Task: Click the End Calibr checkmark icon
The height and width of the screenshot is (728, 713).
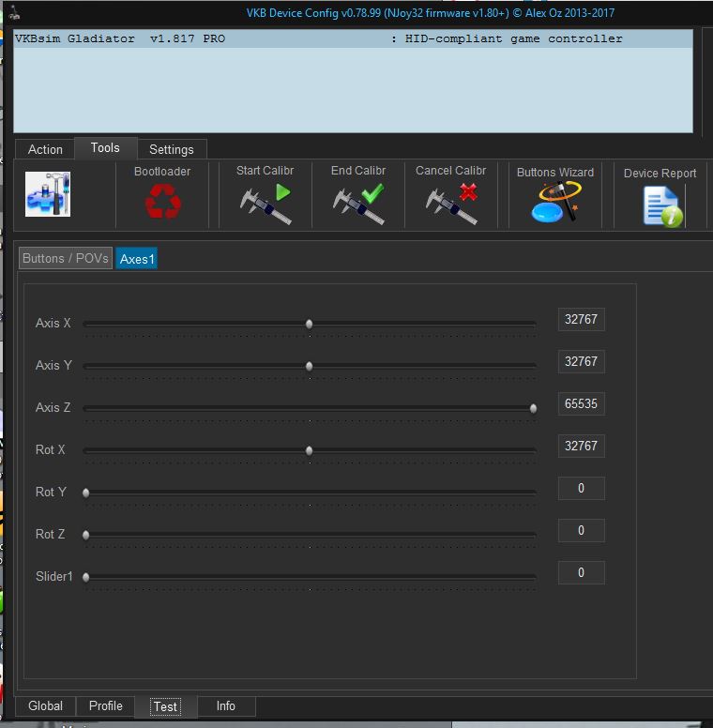Action: 358,203
